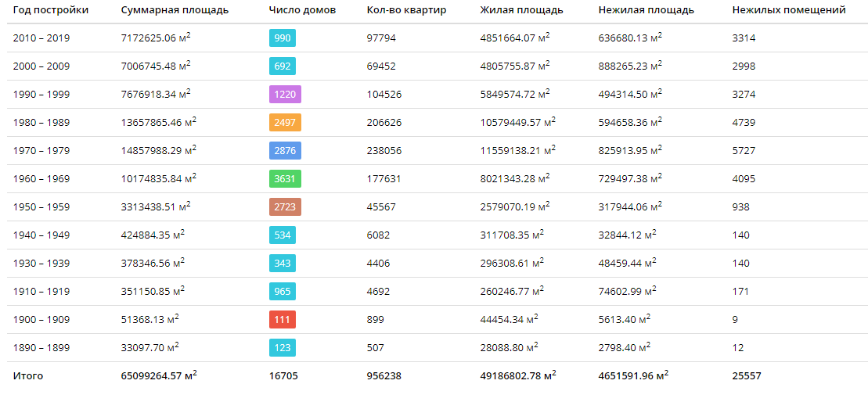Click the 123 houses badge
868x402 pixels.
tap(283, 348)
